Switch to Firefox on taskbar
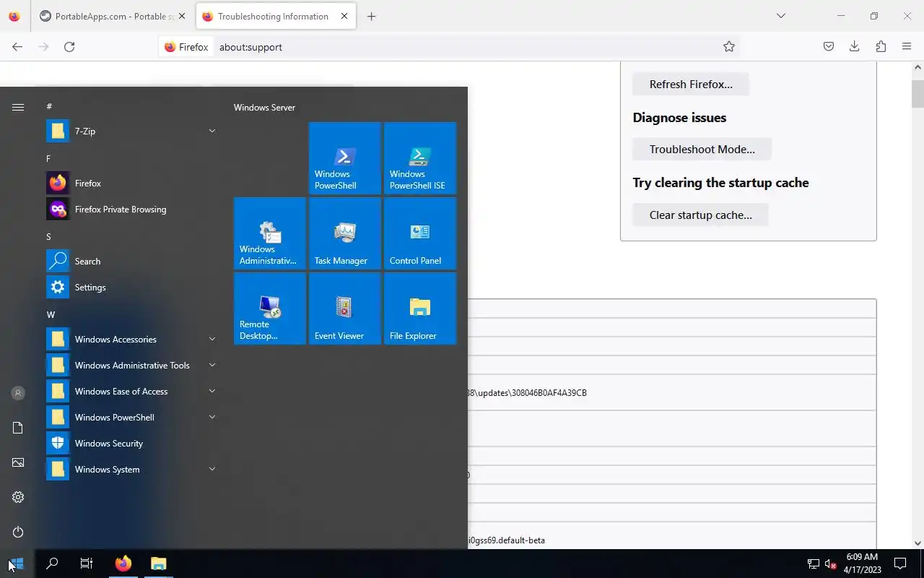This screenshot has width=924, height=578. click(x=123, y=564)
